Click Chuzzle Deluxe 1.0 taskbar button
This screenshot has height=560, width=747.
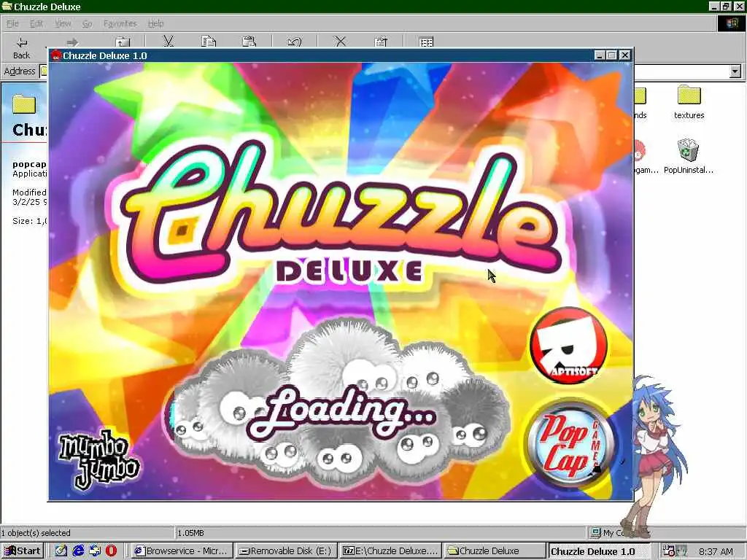coord(599,551)
